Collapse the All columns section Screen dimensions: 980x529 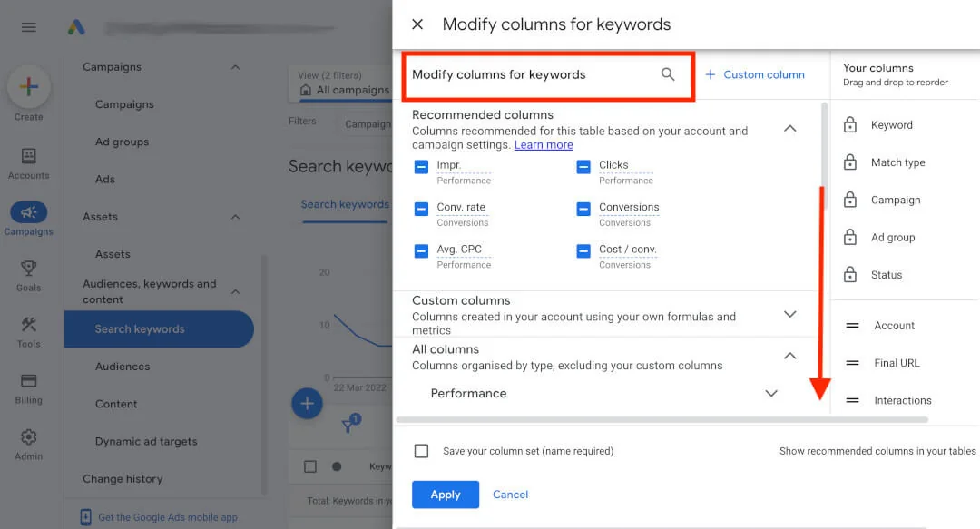coord(790,356)
